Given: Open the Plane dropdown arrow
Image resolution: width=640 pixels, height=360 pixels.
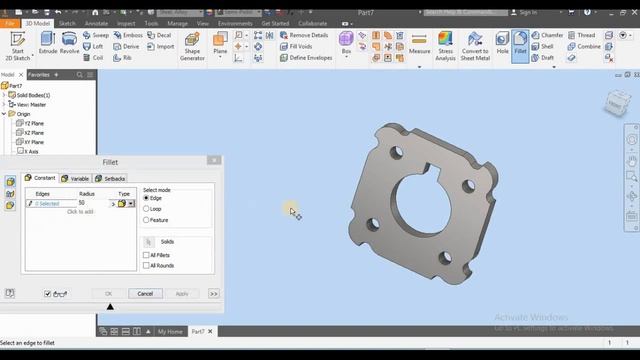Looking at the screenshot, I should pos(220,57).
